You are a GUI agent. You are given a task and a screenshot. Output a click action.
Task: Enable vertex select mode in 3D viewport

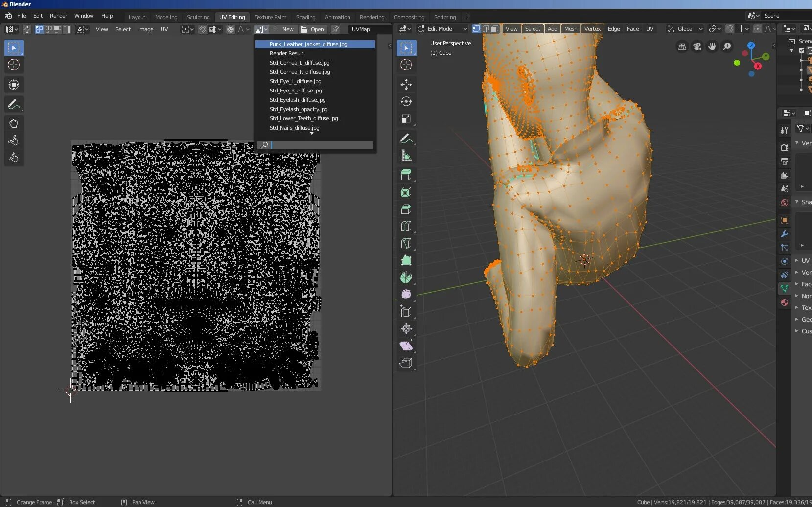pyautogui.click(x=476, y=29)
